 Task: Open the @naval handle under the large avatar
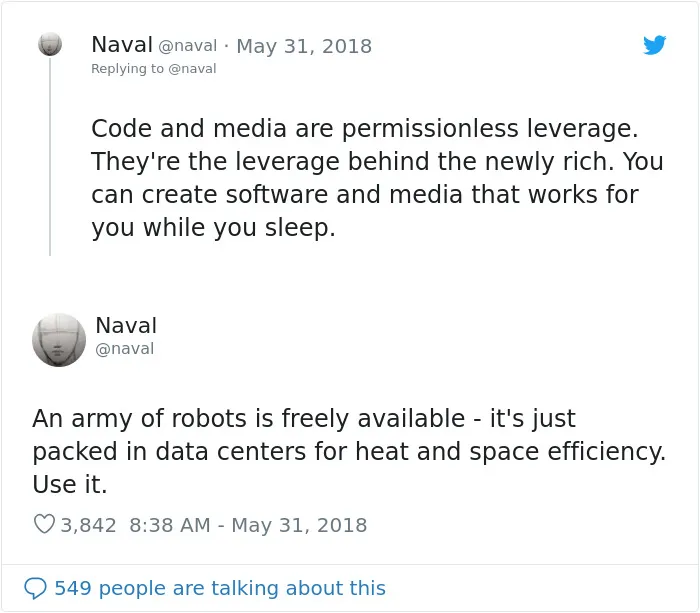[x=125, y=349]
